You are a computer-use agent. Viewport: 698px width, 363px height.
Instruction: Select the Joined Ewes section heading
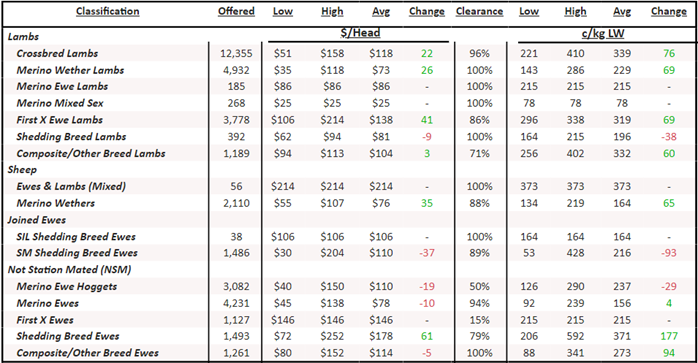point(37,220)
